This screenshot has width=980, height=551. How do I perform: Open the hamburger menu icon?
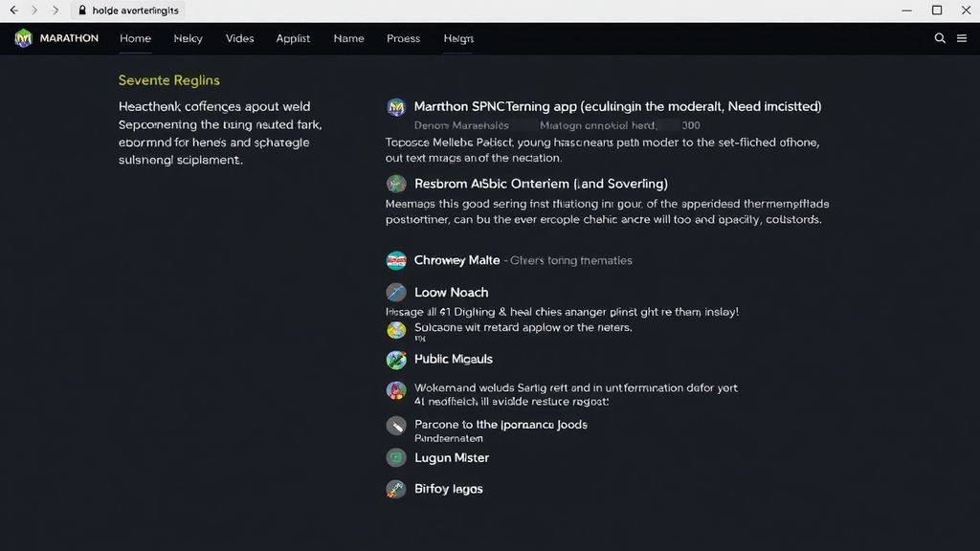click(x=962, y=38)
